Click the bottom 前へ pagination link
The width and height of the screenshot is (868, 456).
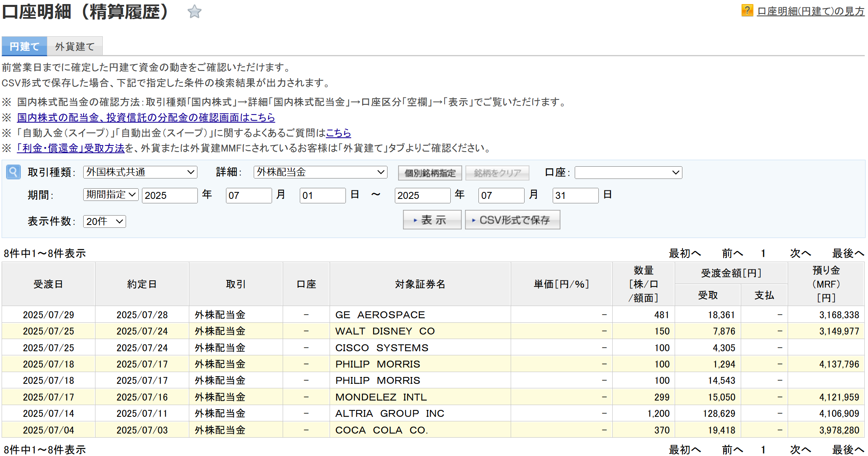tap(733, 449)
